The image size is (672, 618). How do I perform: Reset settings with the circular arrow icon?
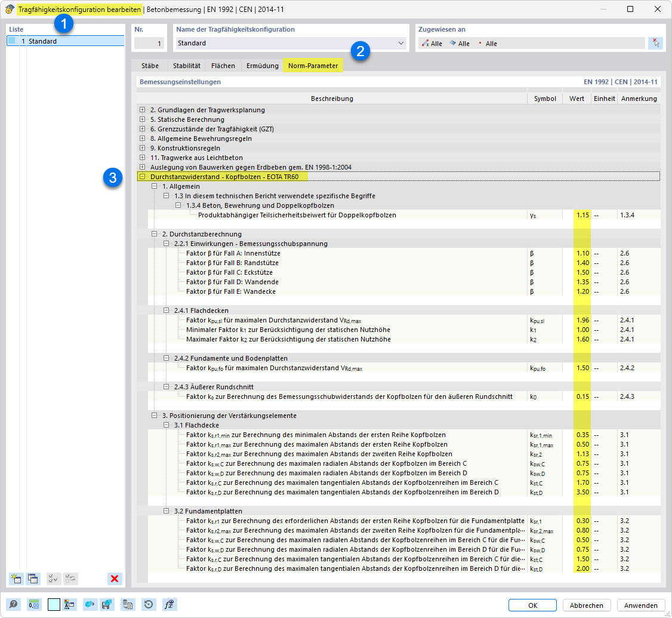[x=148, y=605]
